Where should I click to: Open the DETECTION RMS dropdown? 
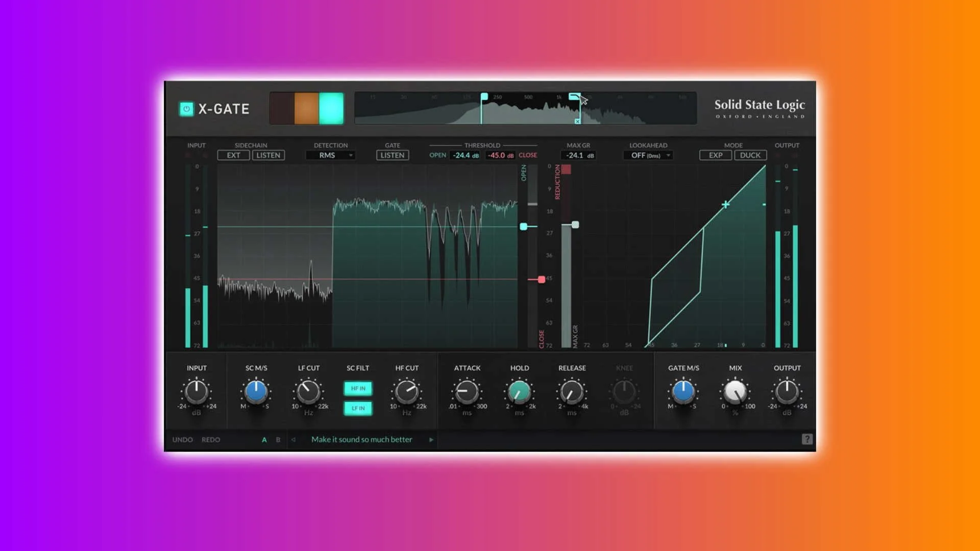click(x=330, y=155)
